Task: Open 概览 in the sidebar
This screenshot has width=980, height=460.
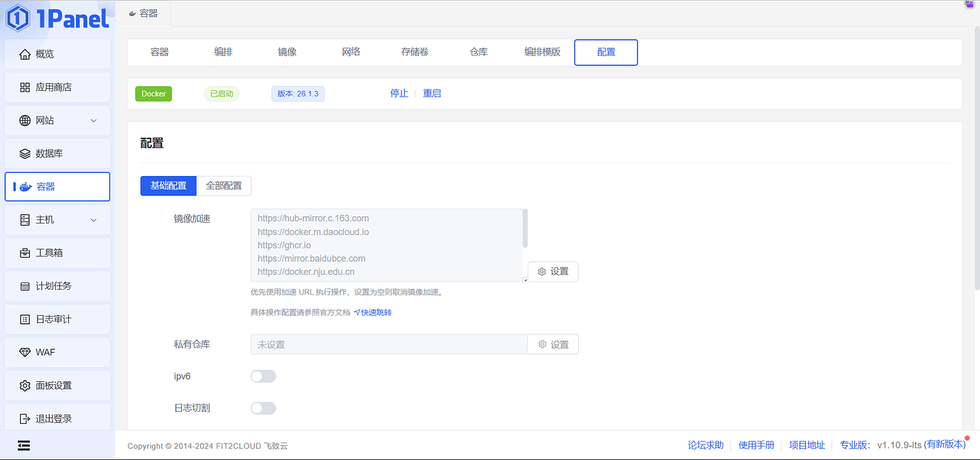Action: [x=58, y=54]
